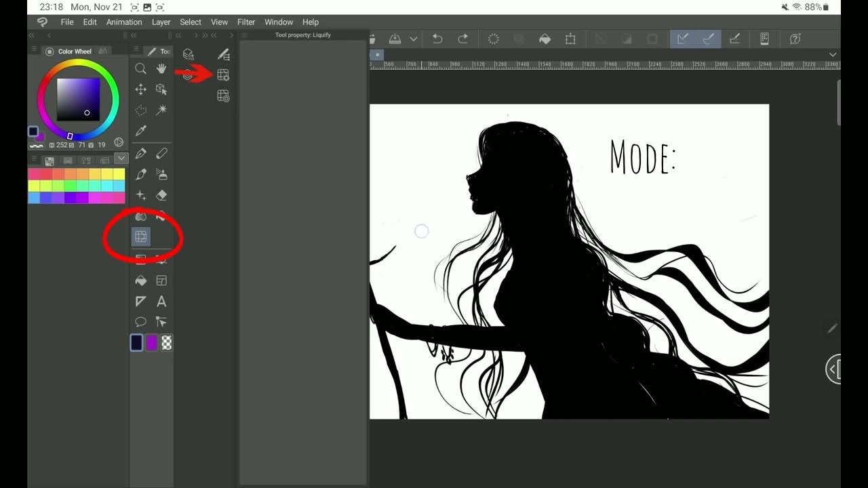Select the sub color purple swatch
This screenshot has height=488, width=868.
click(x=152, y=343)
